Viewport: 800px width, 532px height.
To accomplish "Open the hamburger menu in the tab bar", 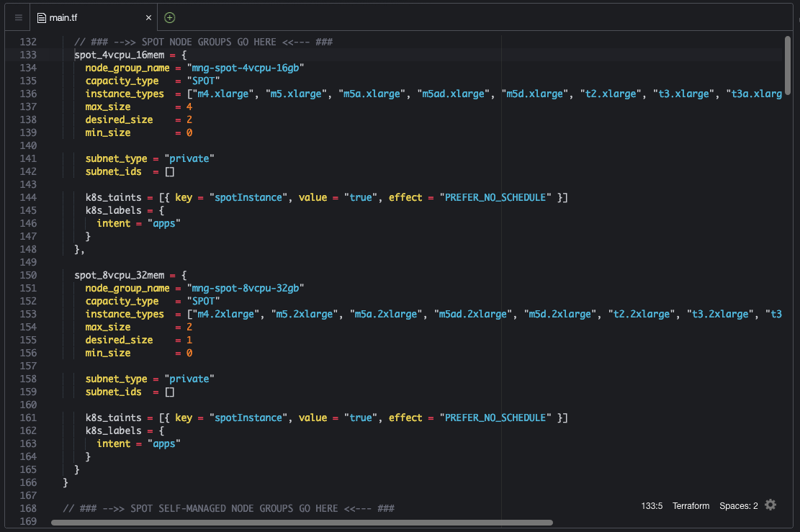I will point(19,18).
